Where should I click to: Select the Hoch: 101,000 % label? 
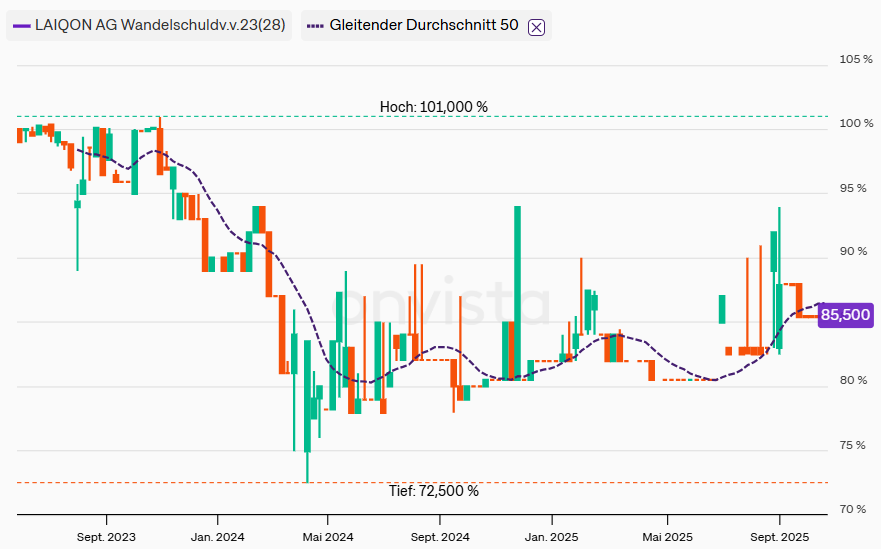pyautogui.click(x=433, y=107)
